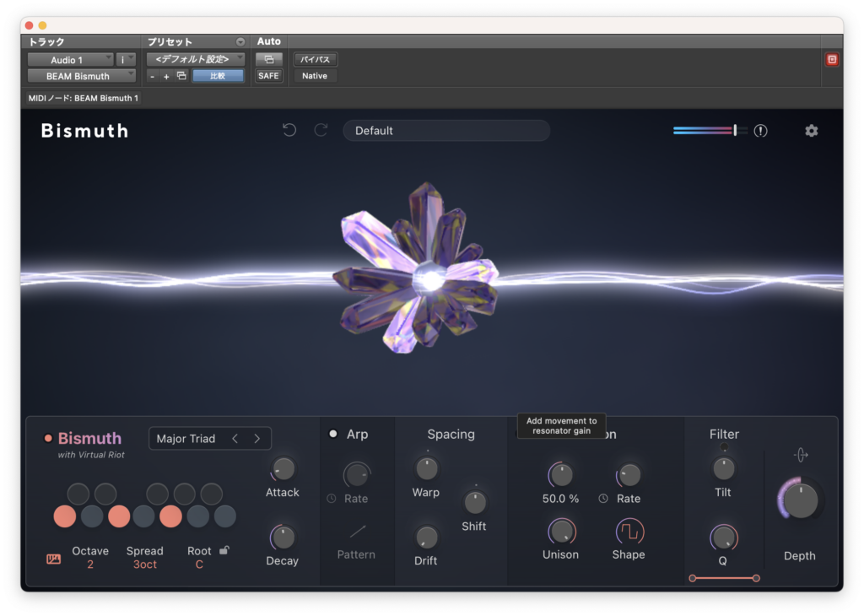Click the MIDI ノード: BEAM Bismuth 1 label
This screenshot has height=616, width=864.
pos(84,98)
